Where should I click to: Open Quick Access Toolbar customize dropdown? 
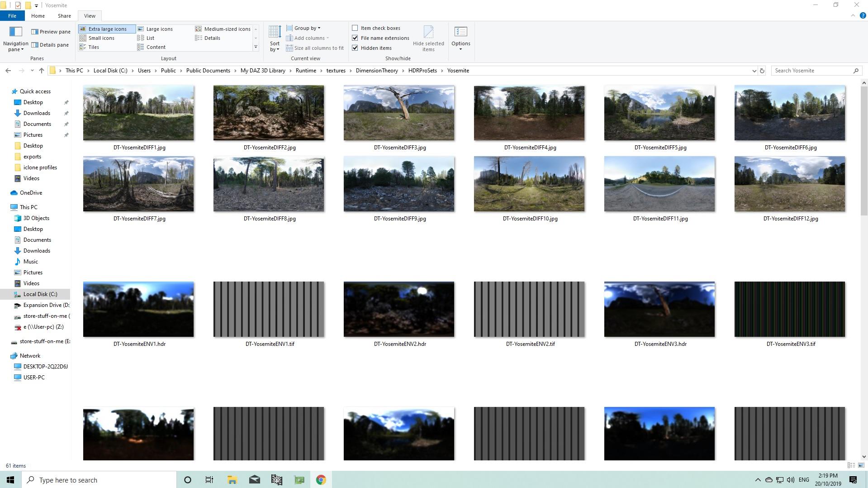tap(37, 5)
